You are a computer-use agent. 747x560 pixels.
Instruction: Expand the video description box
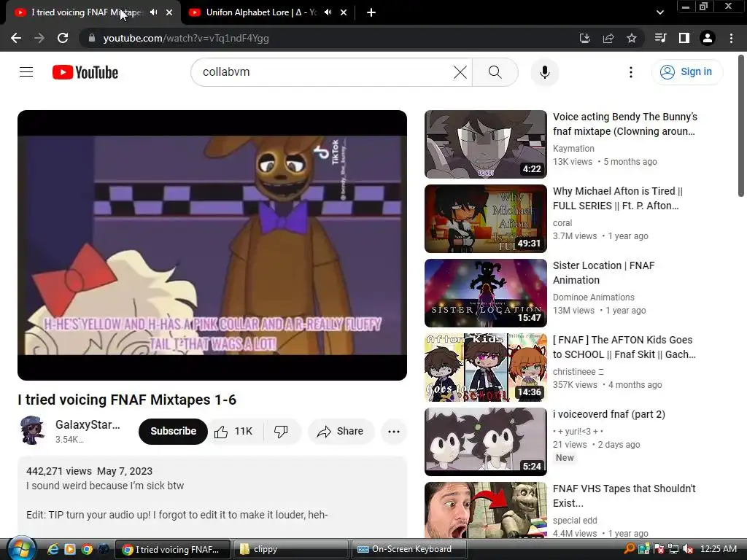tap(212, 497)
